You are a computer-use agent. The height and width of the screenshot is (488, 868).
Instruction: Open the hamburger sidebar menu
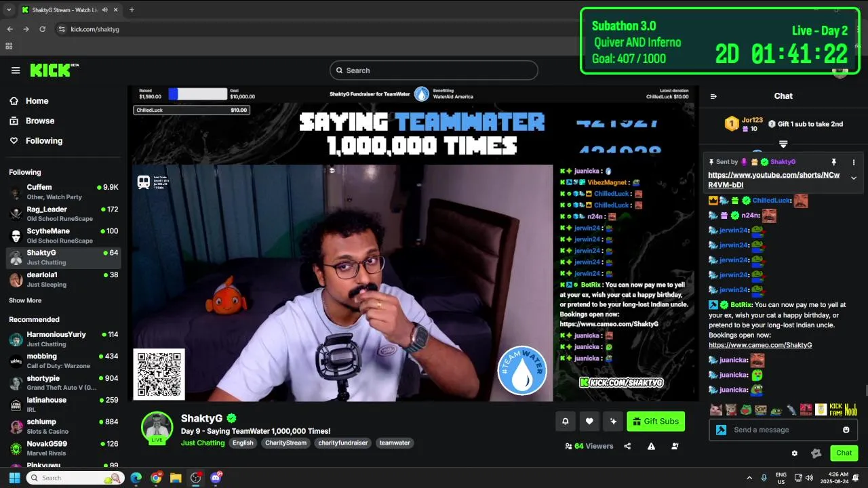click(x=16, y=70)
